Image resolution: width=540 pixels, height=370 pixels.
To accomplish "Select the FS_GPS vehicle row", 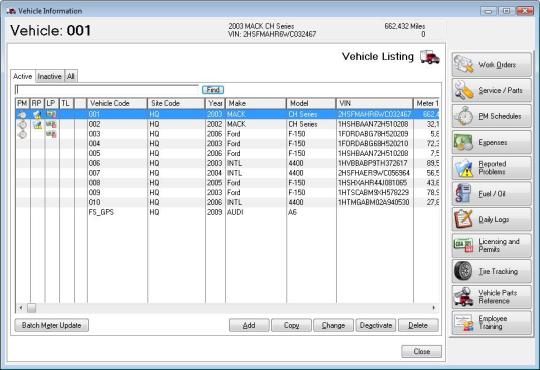I will (227, 212).
